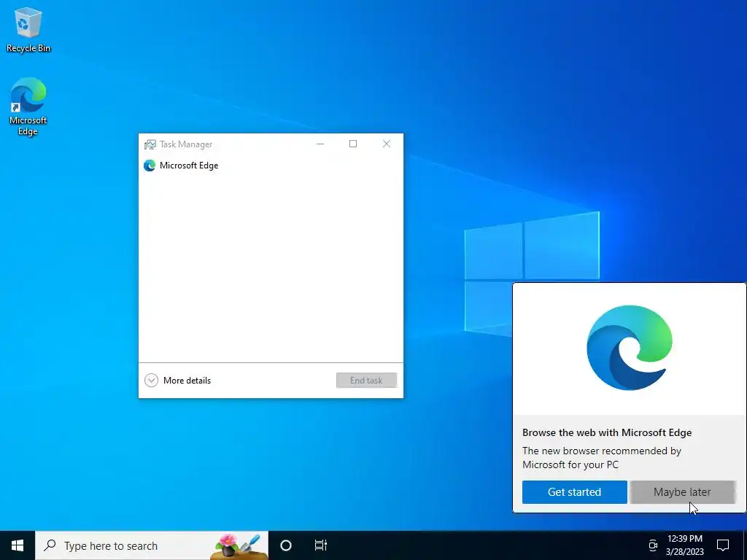This screenshot has height=560, width=747.
Task: Click Get started in Edge popup
Action: [x=575, y=492]
